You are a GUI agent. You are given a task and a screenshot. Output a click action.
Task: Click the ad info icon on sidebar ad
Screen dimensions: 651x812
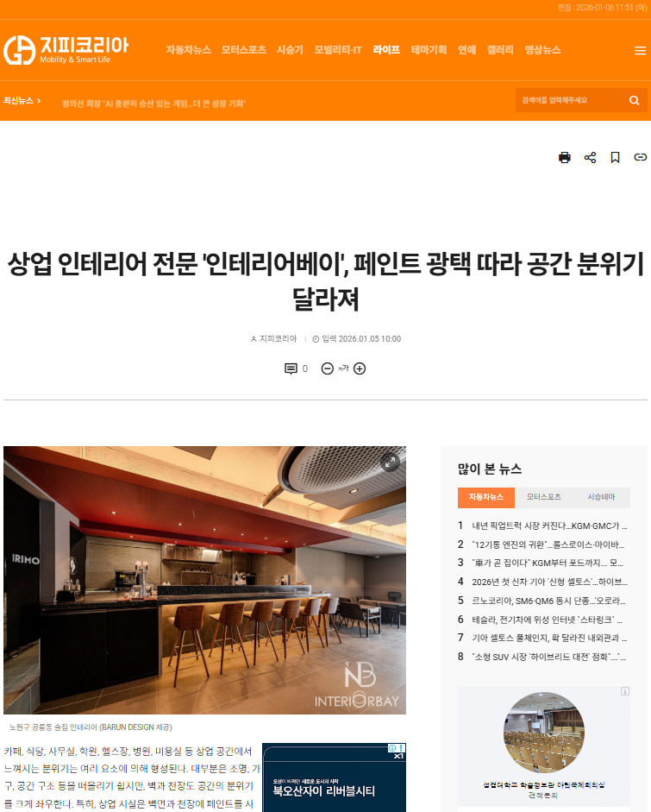click(625, 691)
